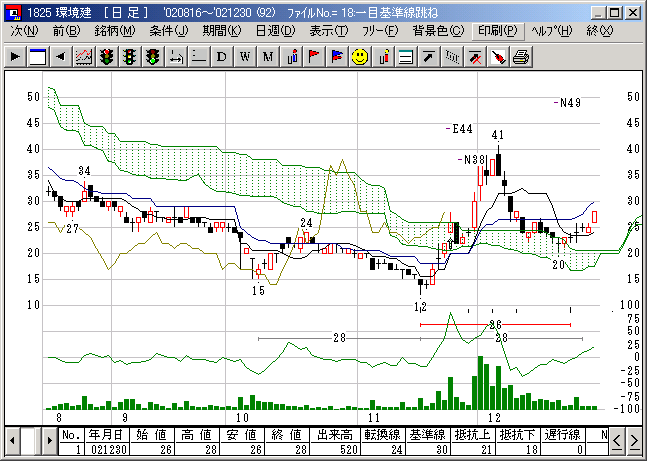
Task: Click the red flag toolbar icon
Action: (x=314, y=56)
